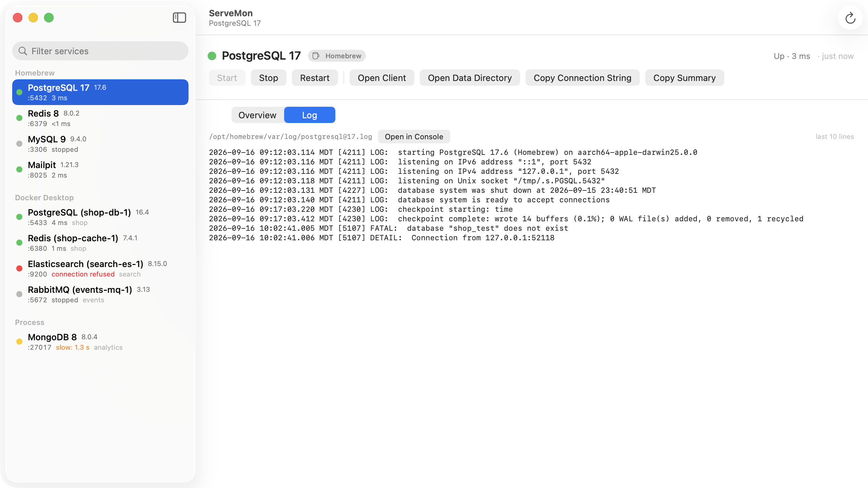The height and width of the screenshot is (488, 868).
Task: Click the 'Up · 3 ms' status text
Action: point(792,56)
